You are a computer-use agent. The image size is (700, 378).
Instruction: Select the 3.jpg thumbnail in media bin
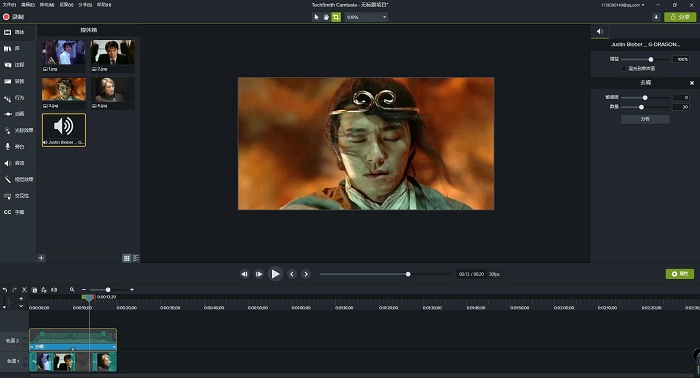tap(64, 93)
